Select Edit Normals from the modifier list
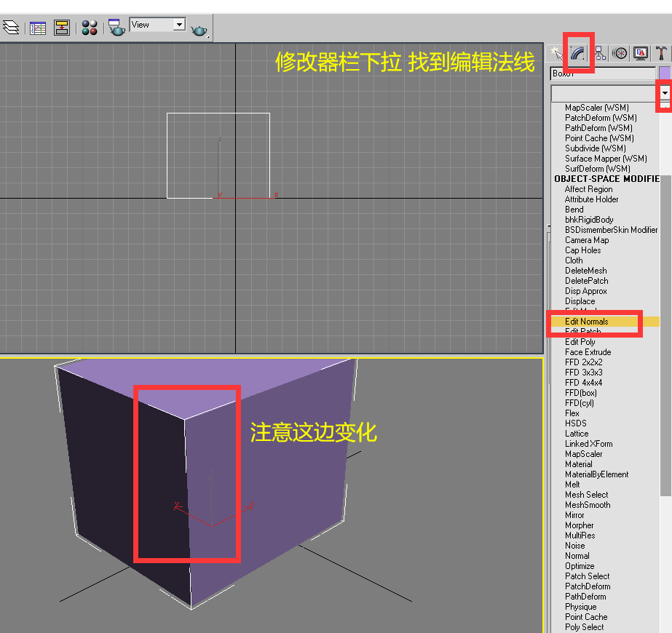The width and height of the screenshot is (672, 633). coord(587,322)
